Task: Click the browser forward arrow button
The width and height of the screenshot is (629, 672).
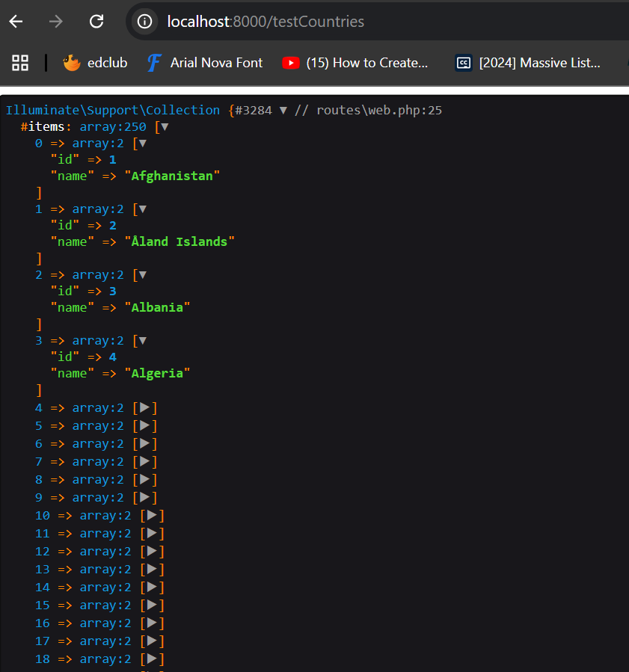Action: point(56,22)
